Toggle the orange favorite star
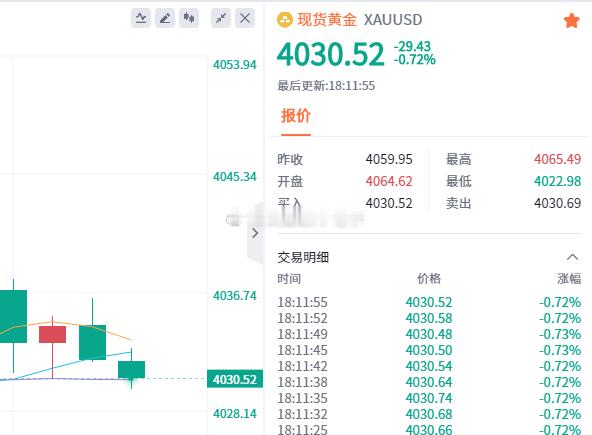Image resolution: width=592 pixels, height=435 pixels. point(571,20)
